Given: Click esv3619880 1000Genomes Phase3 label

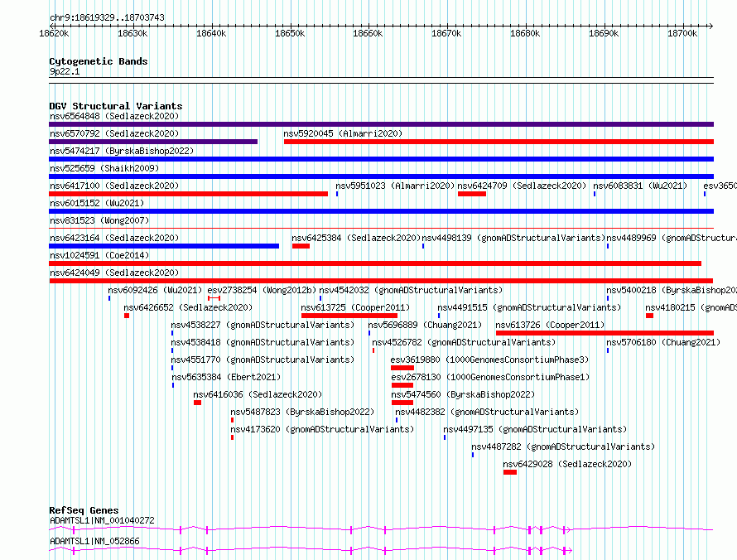Looking at the screenshot, I should [x=489, y=360].
